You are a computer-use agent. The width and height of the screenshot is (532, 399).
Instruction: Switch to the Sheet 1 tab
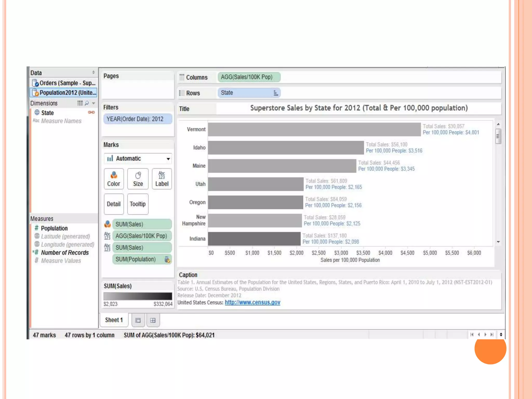coord(114,320)
